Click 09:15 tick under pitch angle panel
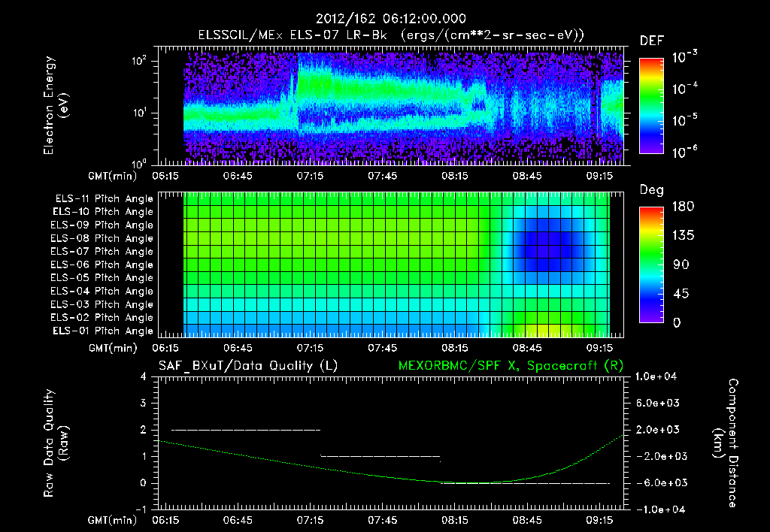 599,348
